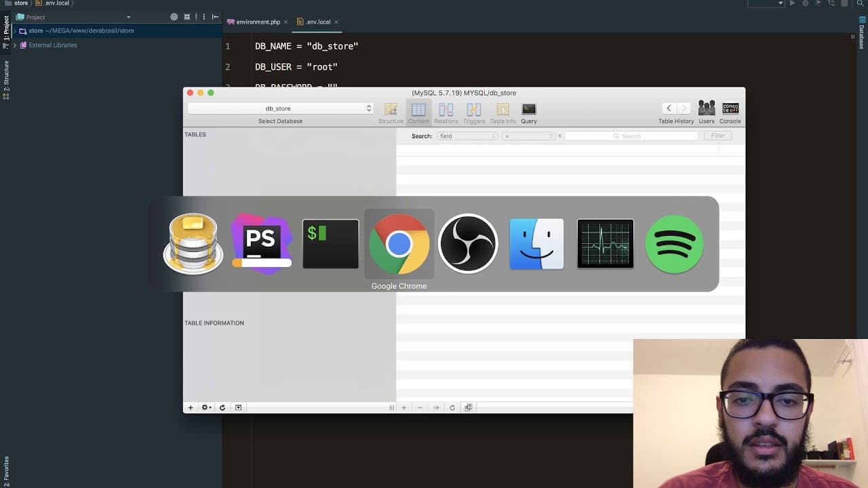Show the Console in Sequel Pro
868x488 pixels.
click(730, 113)
